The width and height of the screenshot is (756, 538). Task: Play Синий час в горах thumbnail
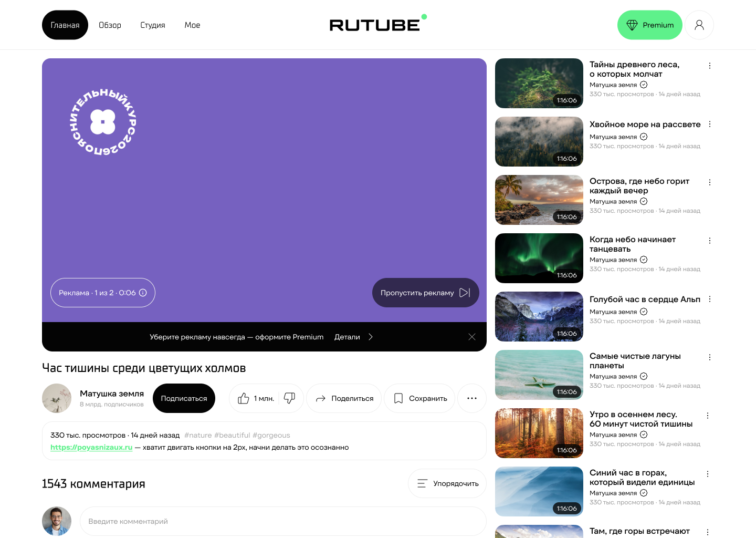click(x=539, y=491)
